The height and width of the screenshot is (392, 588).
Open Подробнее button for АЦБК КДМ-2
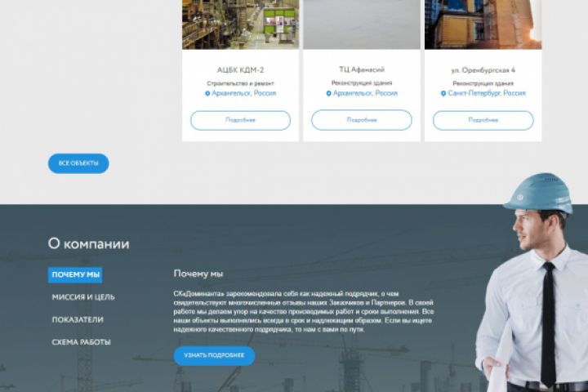click(240, 120)
